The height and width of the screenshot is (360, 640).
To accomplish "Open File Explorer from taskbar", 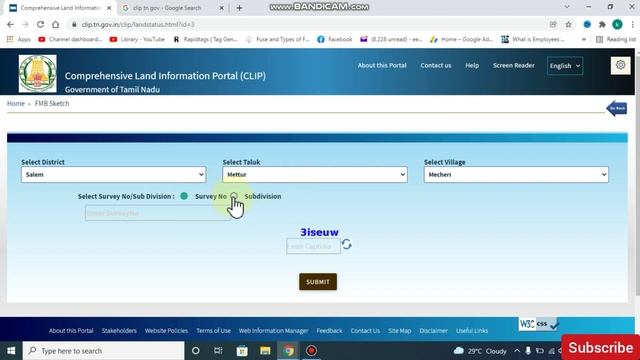I will [x=265, y=351].
